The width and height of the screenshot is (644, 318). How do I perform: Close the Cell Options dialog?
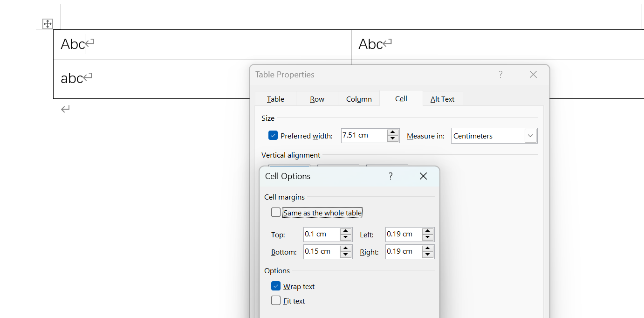tap(423, 176)
